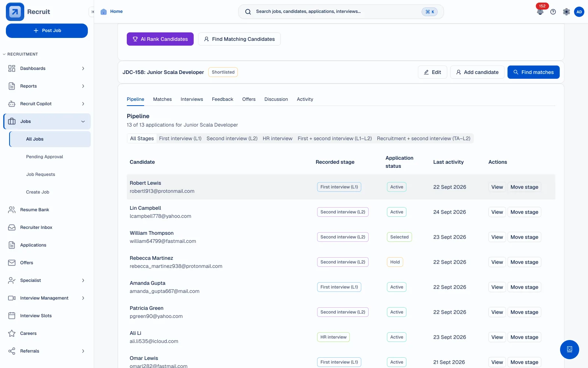Move stage for William Thompson
The height and width of the screenshot is (368, 588).
point(524,237)
